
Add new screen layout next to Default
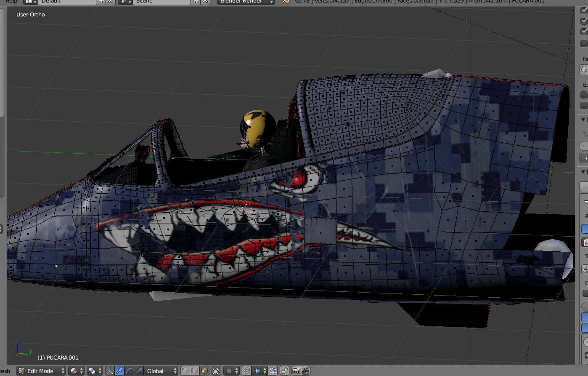101,2
